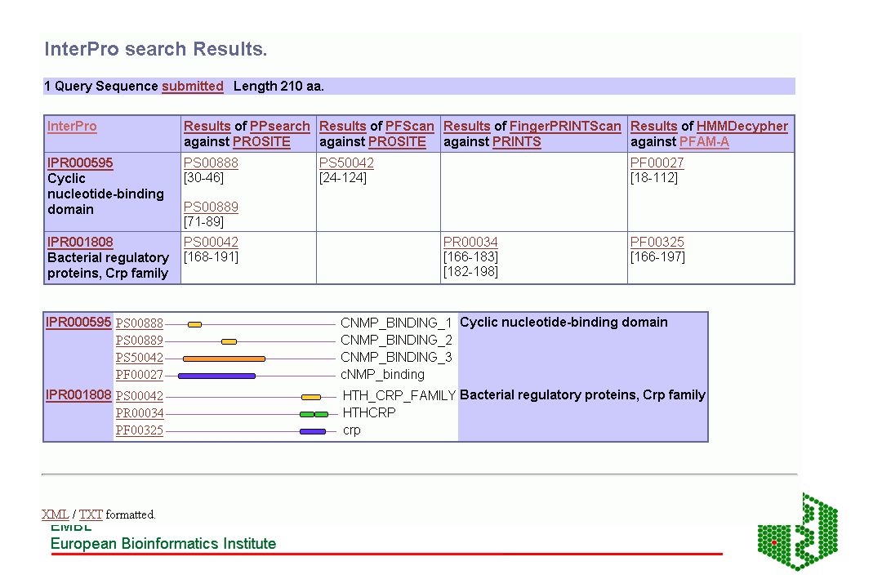
Task: Open PS00042 link in graphical summary
Action: (140, 396)
